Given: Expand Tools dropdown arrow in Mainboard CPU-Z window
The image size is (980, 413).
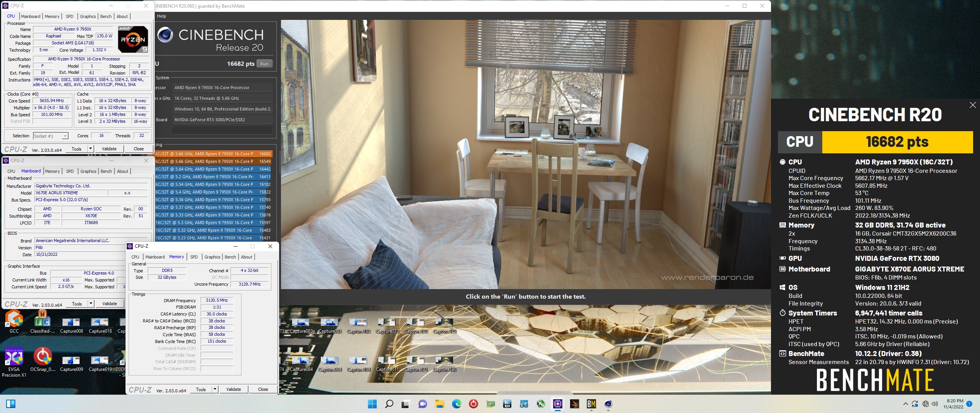Looking at the screenshot, I should (x=91, y=304).
